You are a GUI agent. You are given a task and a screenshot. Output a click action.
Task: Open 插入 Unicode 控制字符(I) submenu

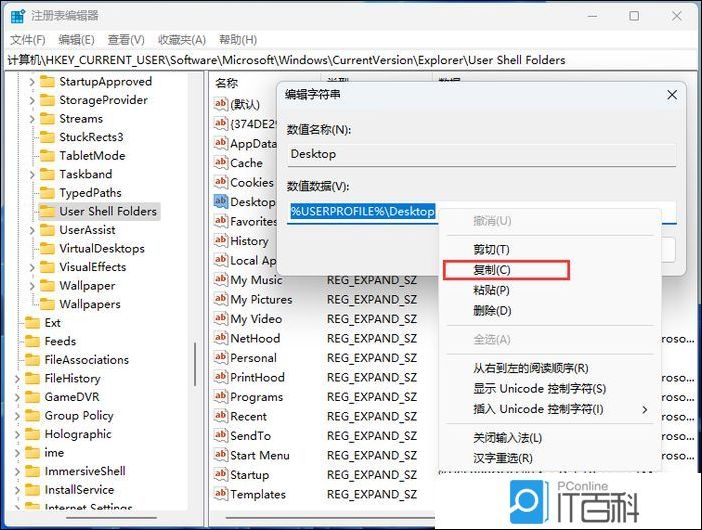coord(550,409)
